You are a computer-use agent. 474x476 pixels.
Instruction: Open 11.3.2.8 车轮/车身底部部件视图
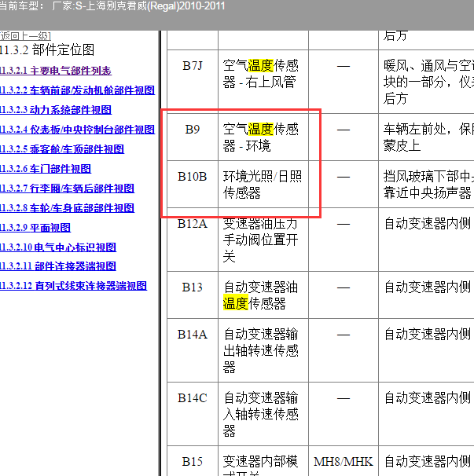[67, 208]
